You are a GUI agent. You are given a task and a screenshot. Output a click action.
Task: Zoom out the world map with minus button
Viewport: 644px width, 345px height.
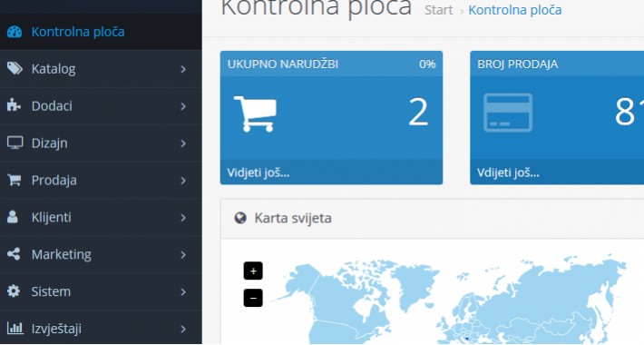pyautogui.click(x=253, y=298)
